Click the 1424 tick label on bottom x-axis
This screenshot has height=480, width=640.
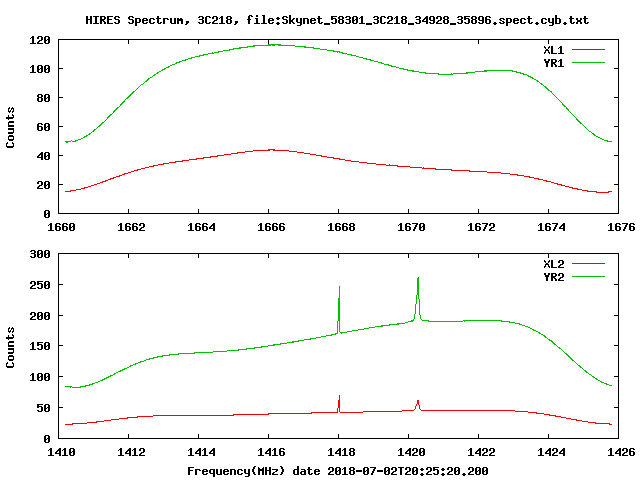[551, 452]
